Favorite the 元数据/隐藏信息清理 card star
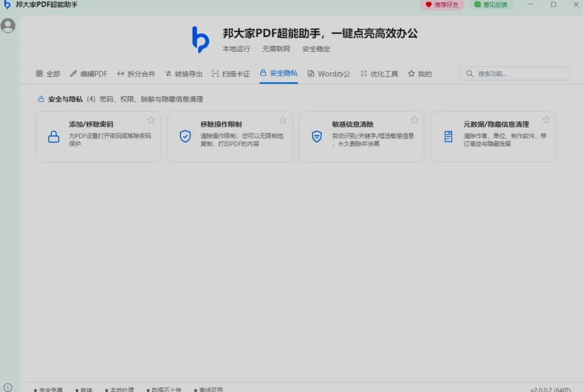Viewport: 583px width, 392px height. (x=545, y=120)
